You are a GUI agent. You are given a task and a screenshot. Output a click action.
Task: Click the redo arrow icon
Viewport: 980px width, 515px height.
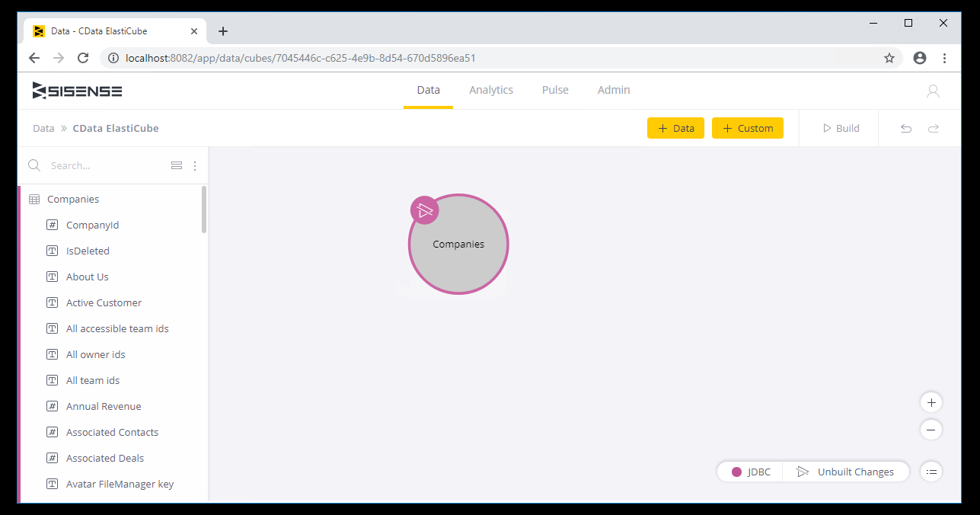point(933,129)
